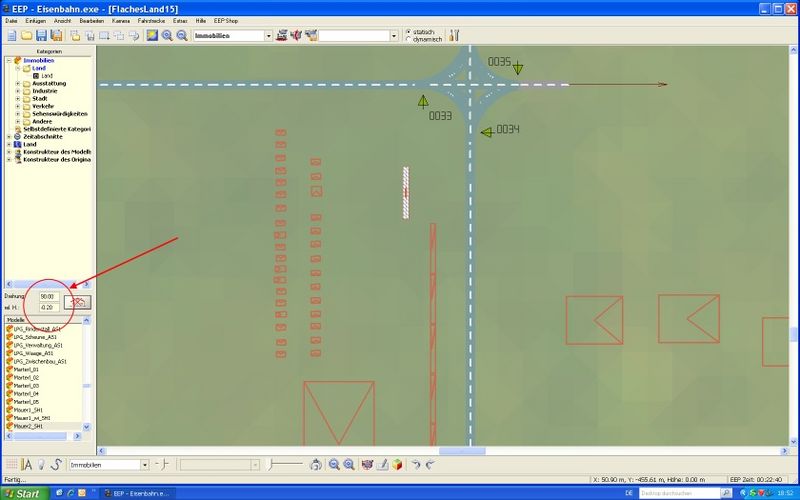Click the train station icon in top toolbar

click(282, 35)
